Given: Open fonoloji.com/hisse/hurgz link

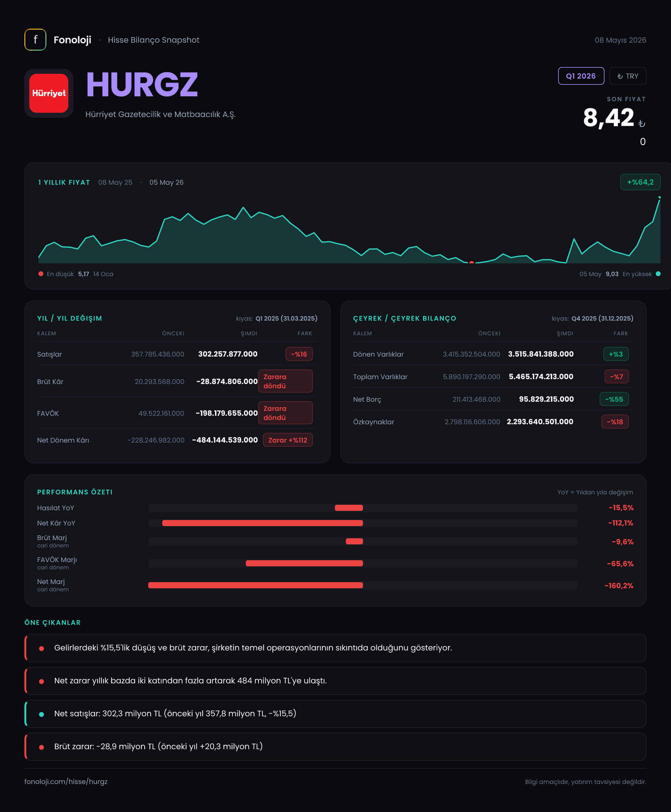Looking at the screenshot, I should click(66, 782).
